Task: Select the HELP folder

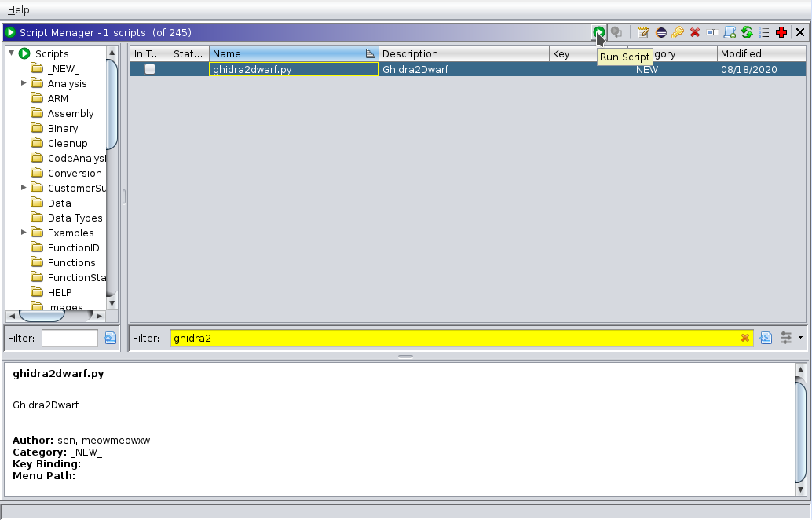Action: pyautogui.click(x=60, y=293)
